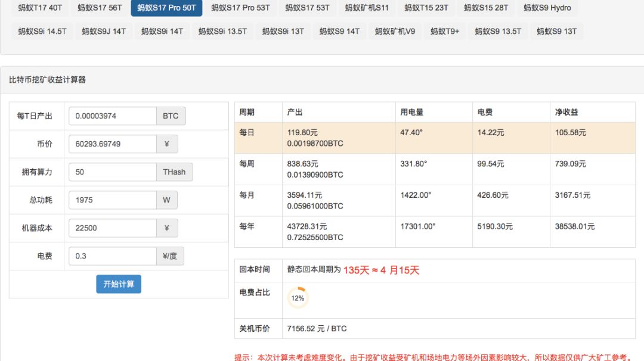This screenshot has height=361, width=644.
Task: Click the 用电量 column header
Action: (x=411, y=112)
